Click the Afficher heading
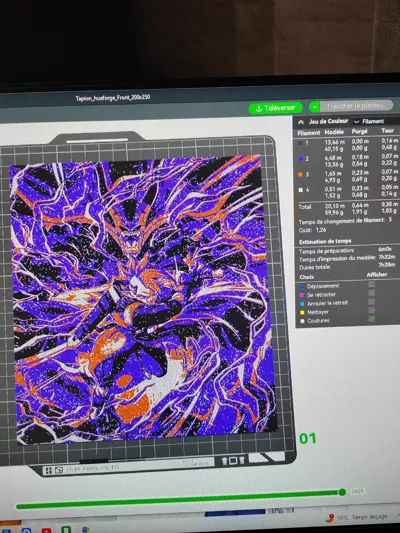Image resolution: width=400 pixels, height=533 pixels. [377, 274]
